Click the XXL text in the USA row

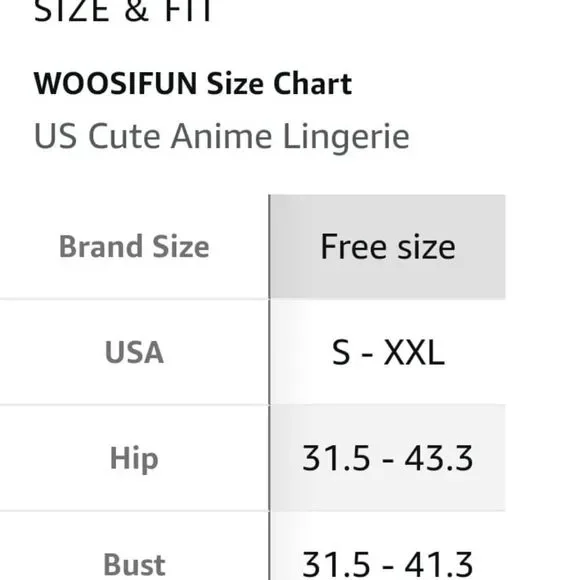(x=414, y=353)
